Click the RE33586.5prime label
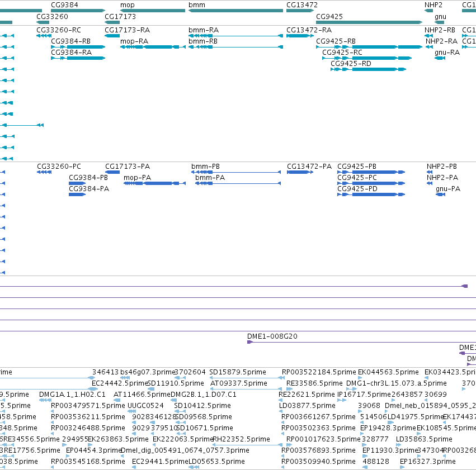Screen dimensions: 476x470 point(314,383)
